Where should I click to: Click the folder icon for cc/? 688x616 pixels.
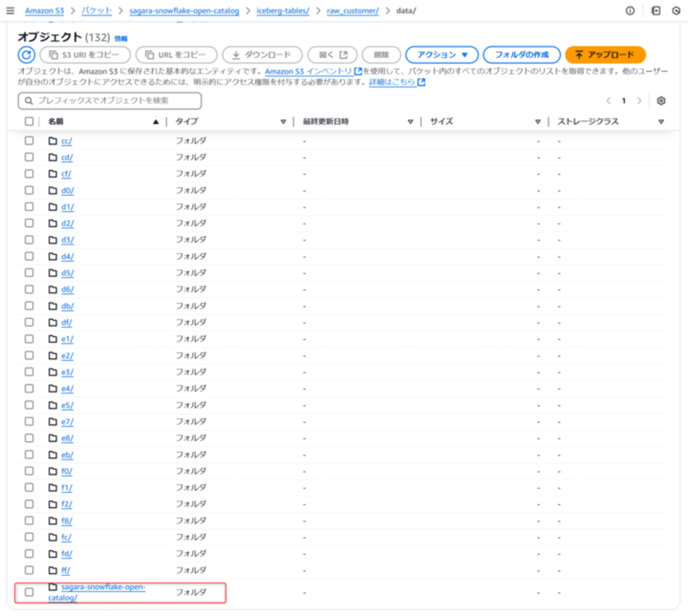click(x=53, y=141)
